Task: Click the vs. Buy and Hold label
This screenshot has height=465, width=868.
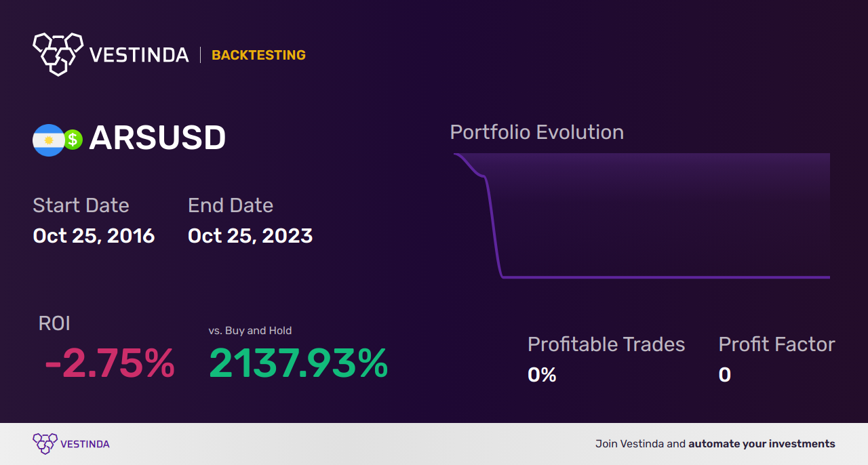Action: [250, 331]
